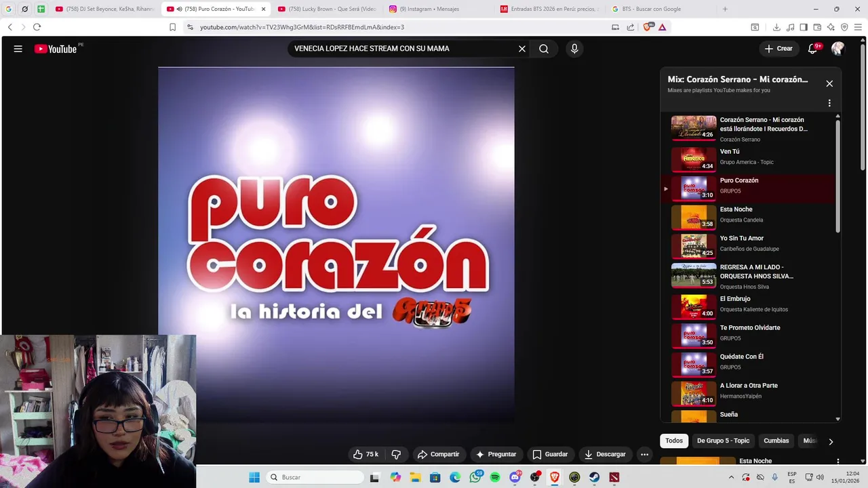Screen dimensions: 868x488
Task: Open Steam from taskbar
Action: tap(594, 477)
